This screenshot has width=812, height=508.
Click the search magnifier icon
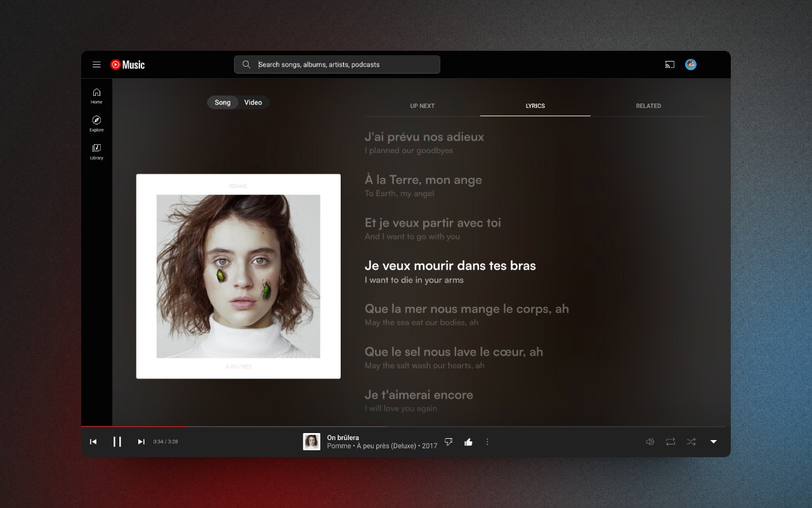(x=246, y=65)
